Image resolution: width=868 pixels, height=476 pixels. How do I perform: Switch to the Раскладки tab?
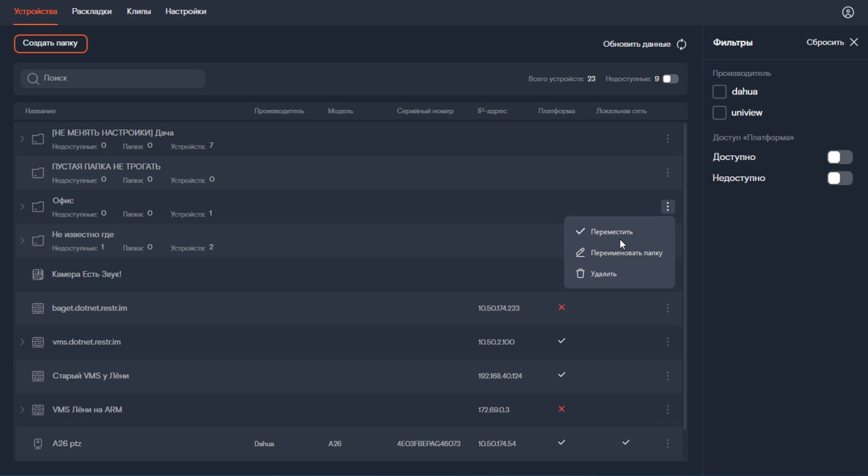pyautogui.click(x=92, y=12)
